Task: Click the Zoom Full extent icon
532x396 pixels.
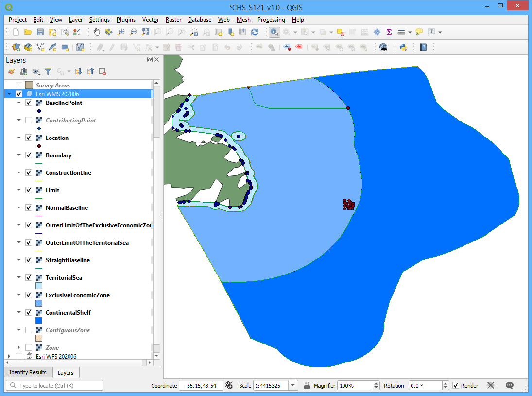Action: 145,32
